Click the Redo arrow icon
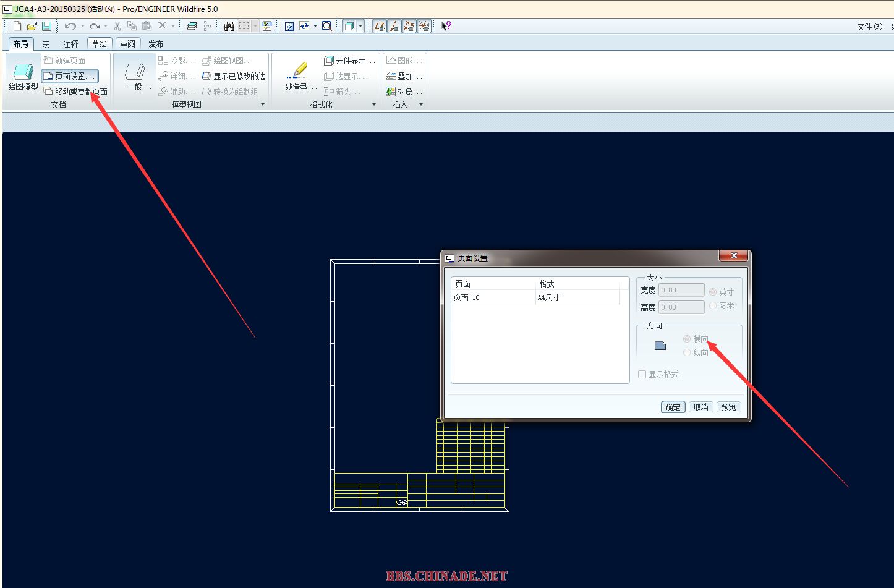Screen dimensions: 894x588 [95, 26]
